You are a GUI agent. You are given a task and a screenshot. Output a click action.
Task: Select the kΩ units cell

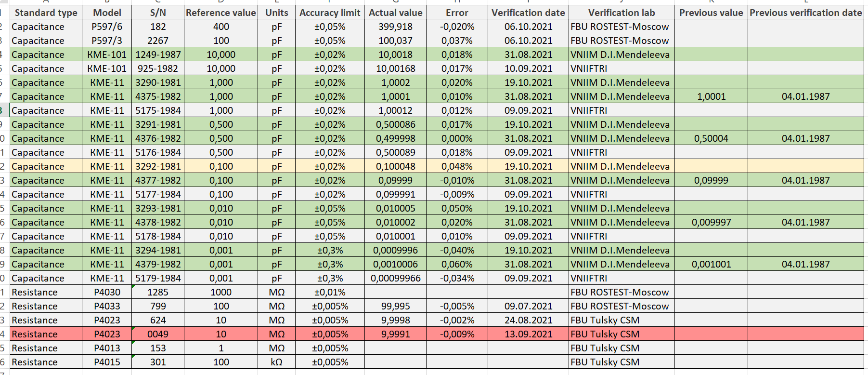tap(276, 362)
